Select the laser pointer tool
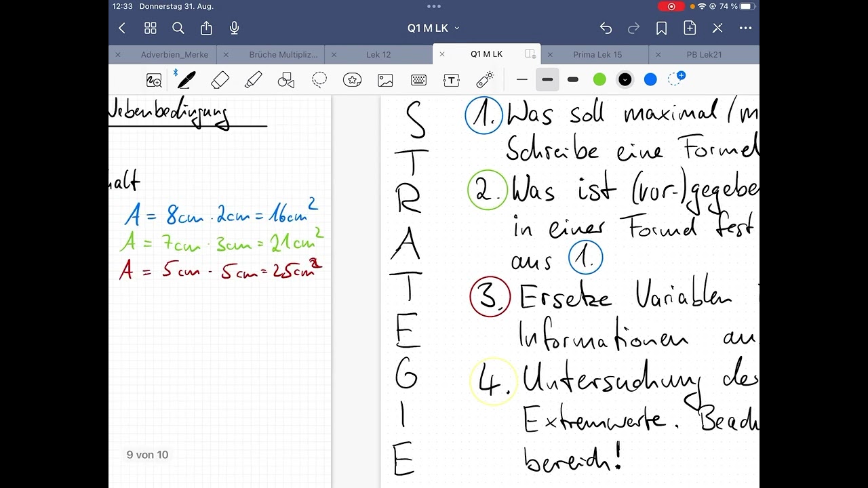Screen dimensions: 868x488 (485, 80)
